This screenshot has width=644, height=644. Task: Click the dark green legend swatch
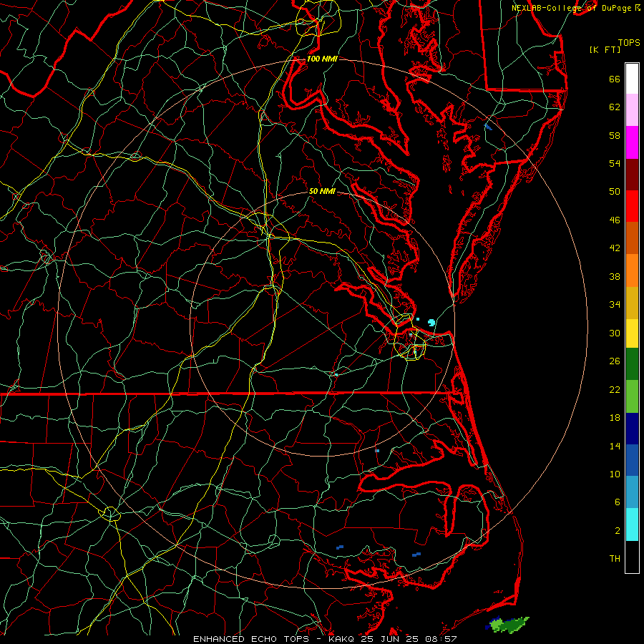[632, 364]
